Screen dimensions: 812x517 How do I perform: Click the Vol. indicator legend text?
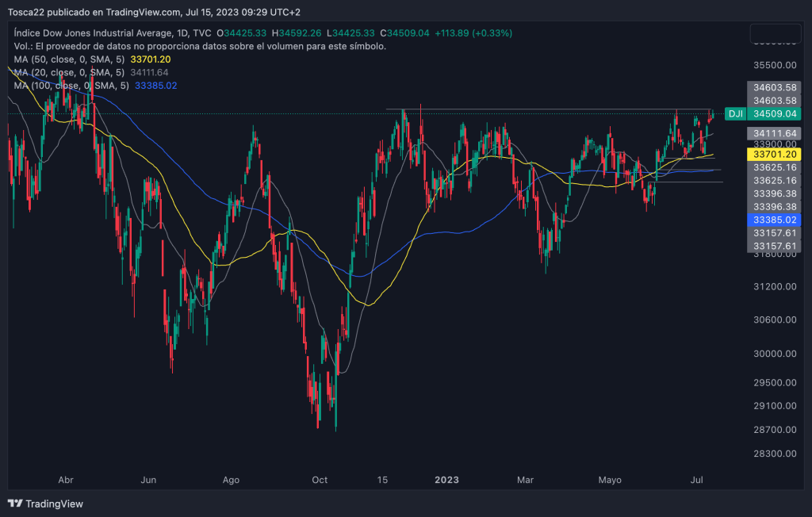[200, 47]
